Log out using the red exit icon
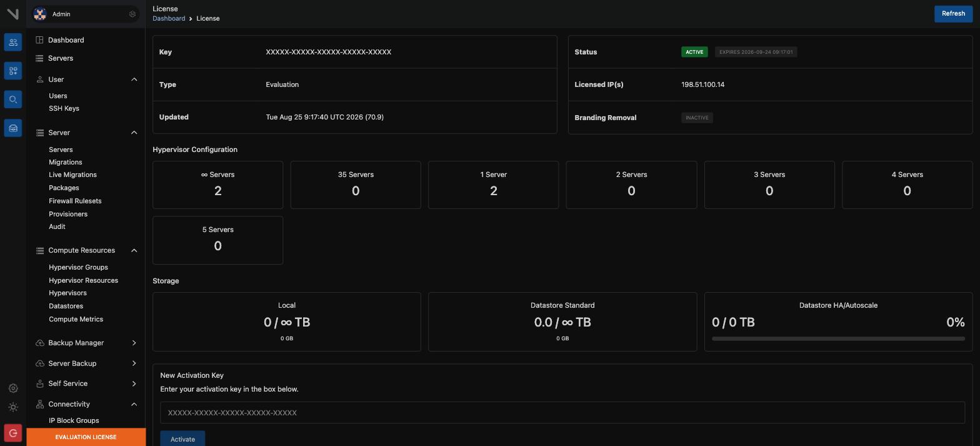 click(x=13, y=433)
